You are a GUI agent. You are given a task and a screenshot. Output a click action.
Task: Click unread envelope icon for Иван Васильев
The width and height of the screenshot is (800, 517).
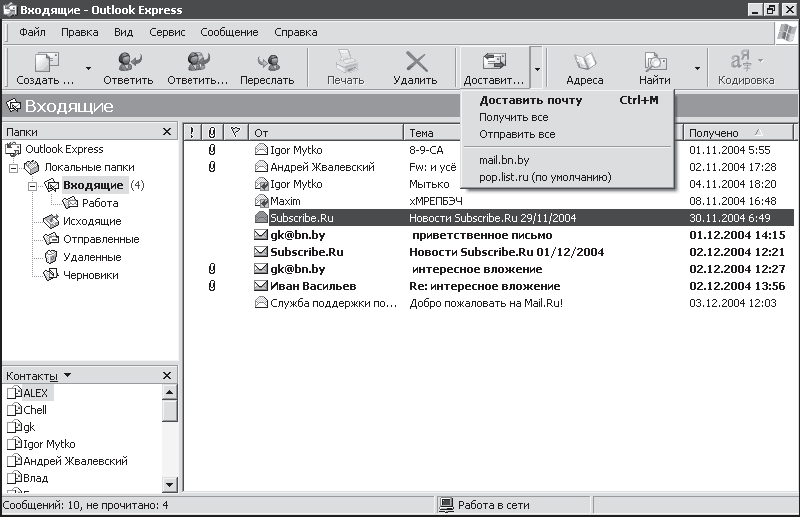point(261,286)
